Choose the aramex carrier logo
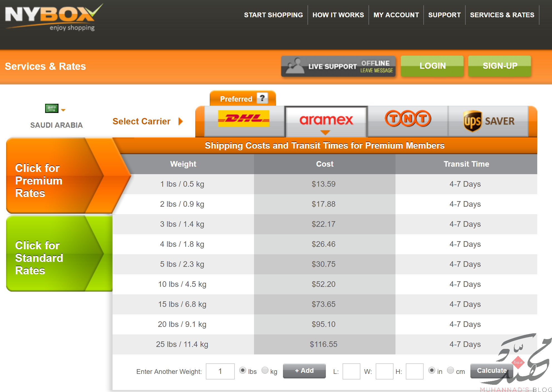This screenshot has width=552, height=392. point(326,120)
